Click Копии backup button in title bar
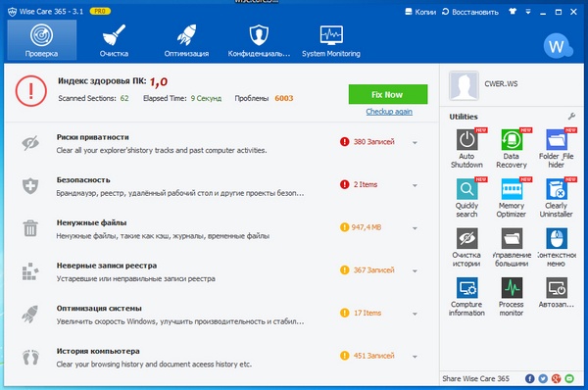The height and width of the screenshot is (390, 588). pos(420,12)
